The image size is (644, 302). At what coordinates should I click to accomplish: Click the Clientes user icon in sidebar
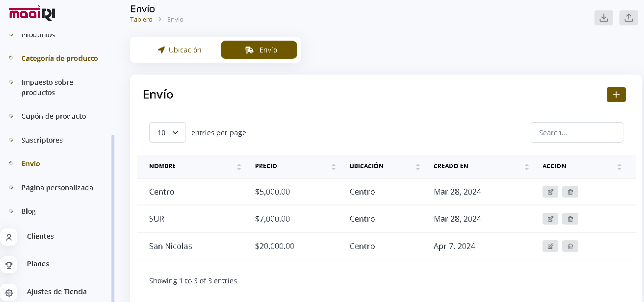tap(9, 237)
